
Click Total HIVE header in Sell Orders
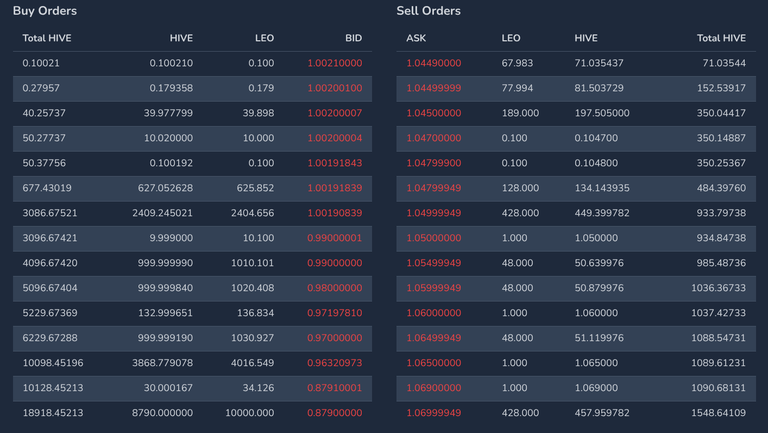coord(721,38)
